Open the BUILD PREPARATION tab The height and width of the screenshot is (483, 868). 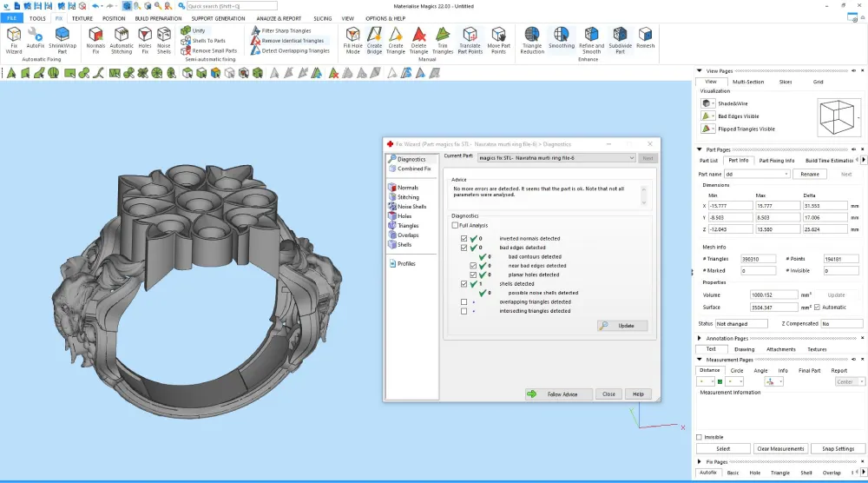pyautogui.click(x=158, y=18)
